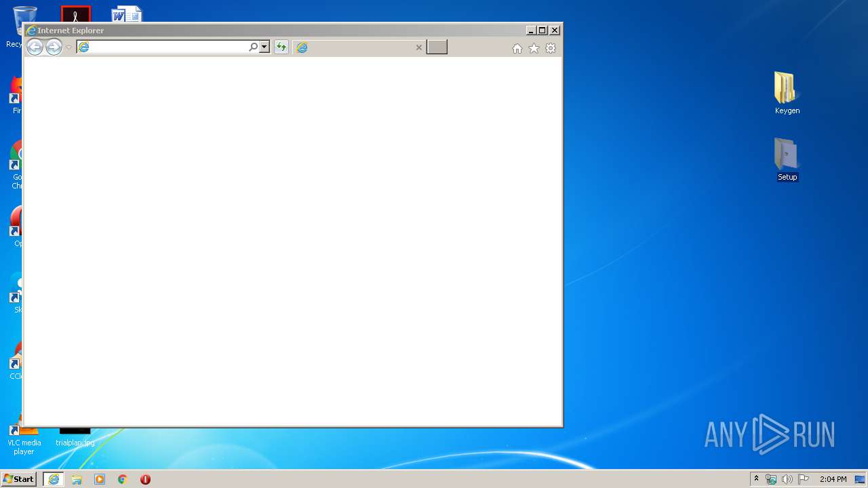Select the Keygen folder on desktop
The width and height of the screenshot is (868, 488).
click(787, 93)
